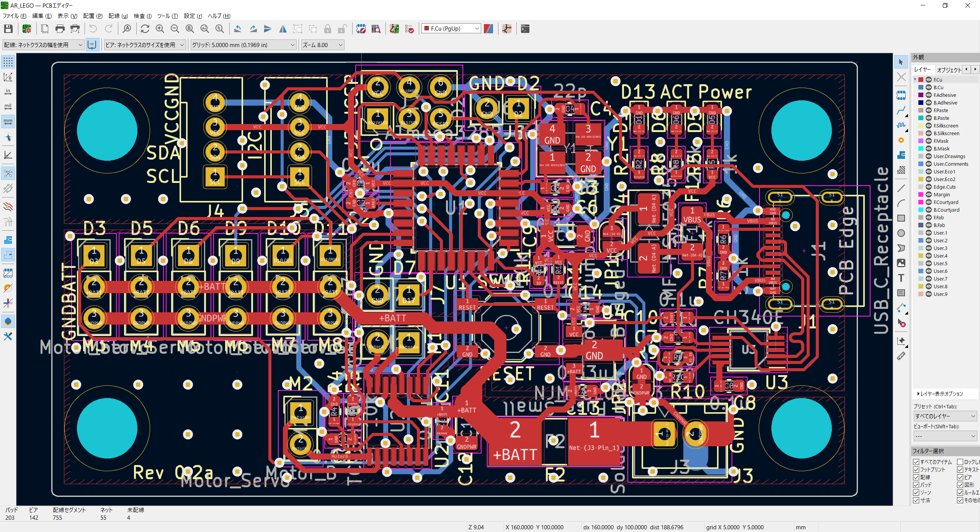Hide the B.Cu layer
Viewport: 980px width, 532px height.
(929, 87)
